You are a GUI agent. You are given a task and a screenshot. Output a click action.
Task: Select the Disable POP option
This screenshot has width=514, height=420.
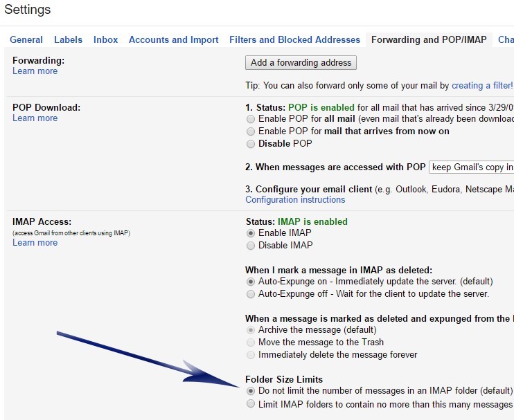pyautogui.click(x=251, y=144)
